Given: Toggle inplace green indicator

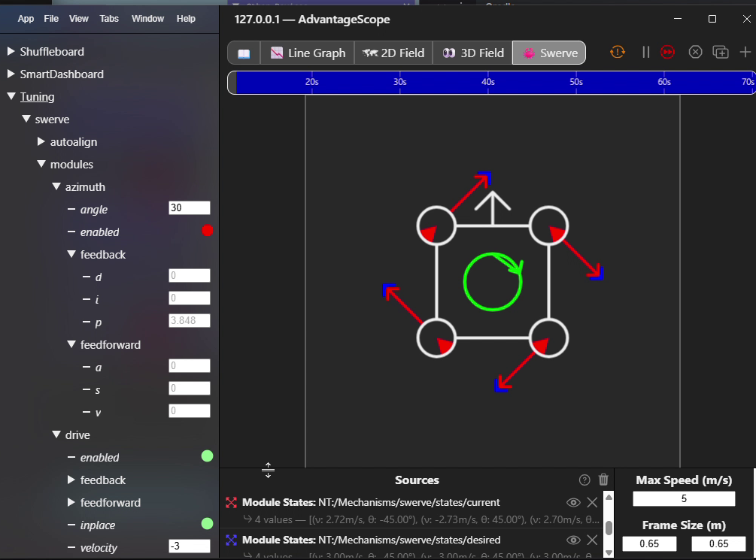Looking at the screenshot, I should [208, 523].
